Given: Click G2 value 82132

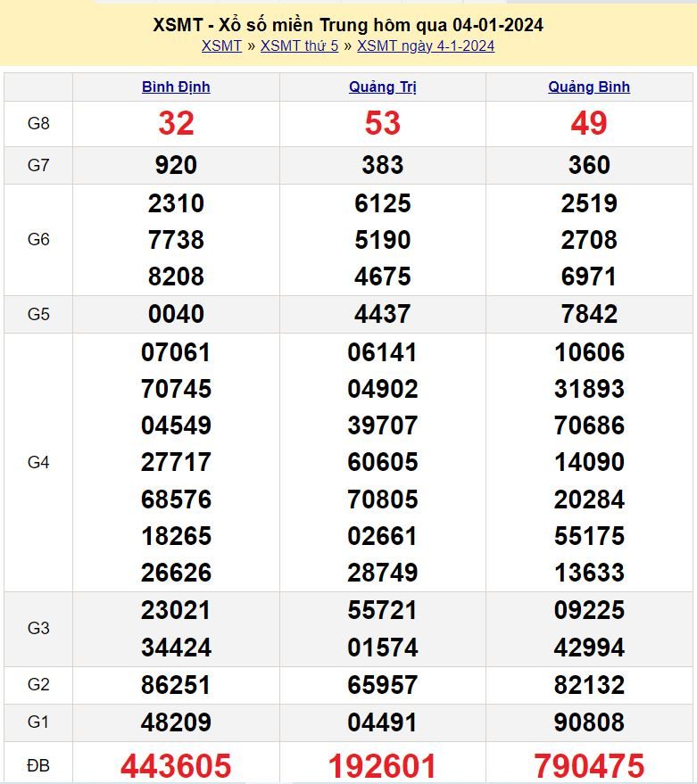Looking at the screenshot, I should tap(589, 685).
